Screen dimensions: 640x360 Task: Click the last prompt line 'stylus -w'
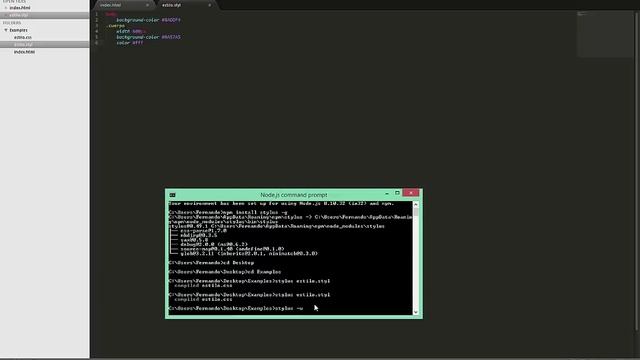click(x=236, y=309)
